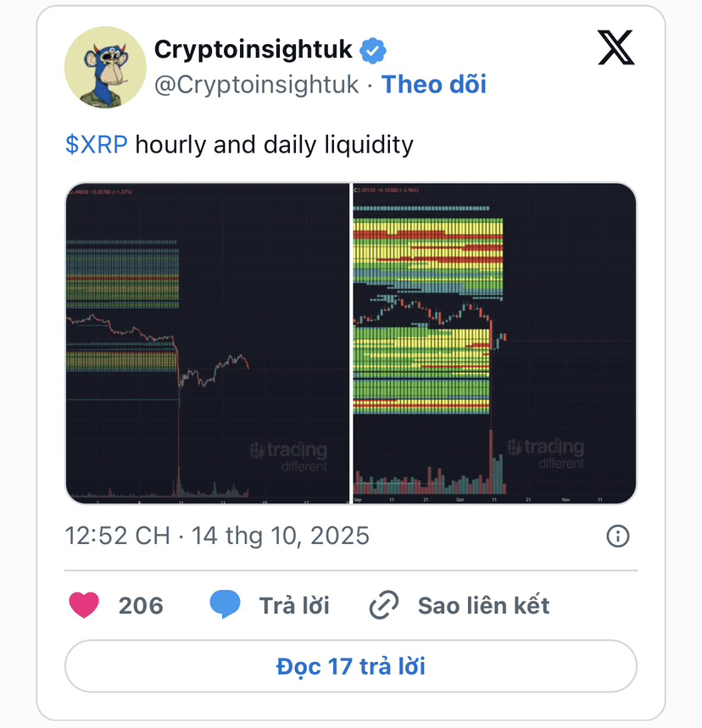Click the chain link copy icon
This screenshot has height=728, width=702.
click(384, 605)
